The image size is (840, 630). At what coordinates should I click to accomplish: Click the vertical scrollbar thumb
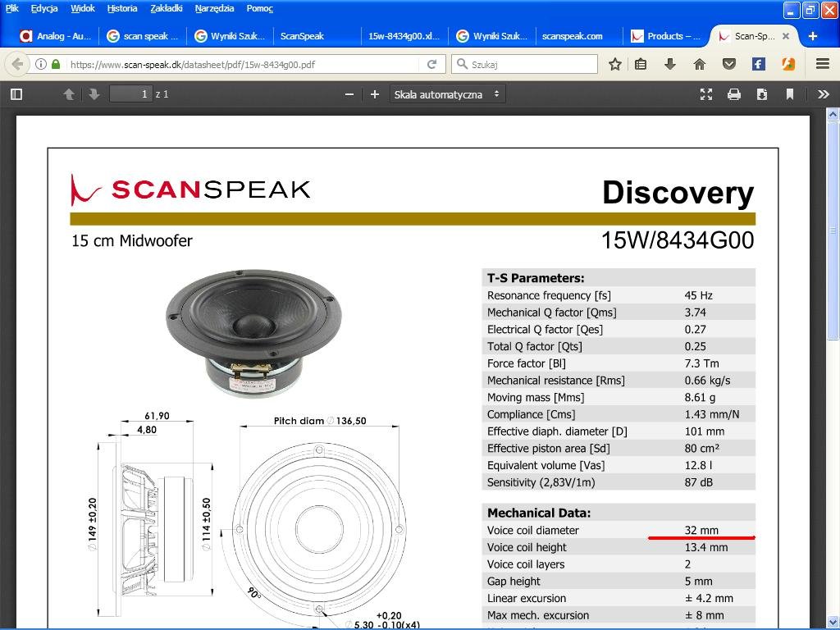(x=833, y=230)
